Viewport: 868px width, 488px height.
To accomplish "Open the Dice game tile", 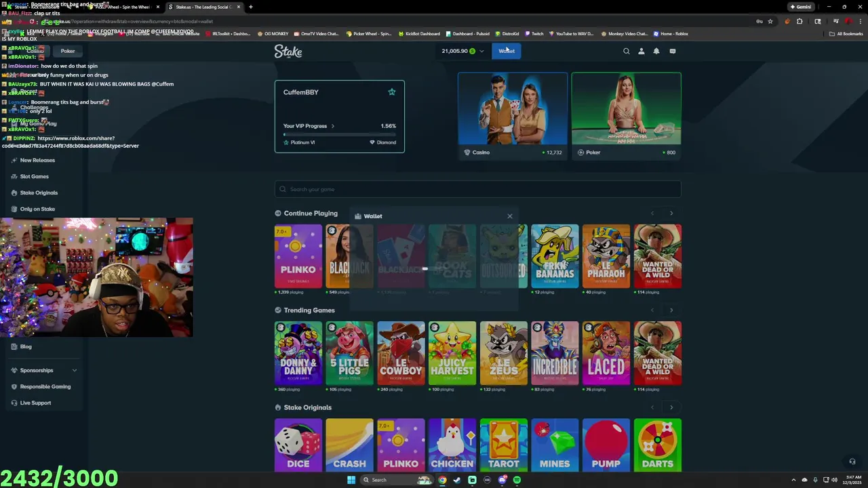I will [x=298, y=445].
